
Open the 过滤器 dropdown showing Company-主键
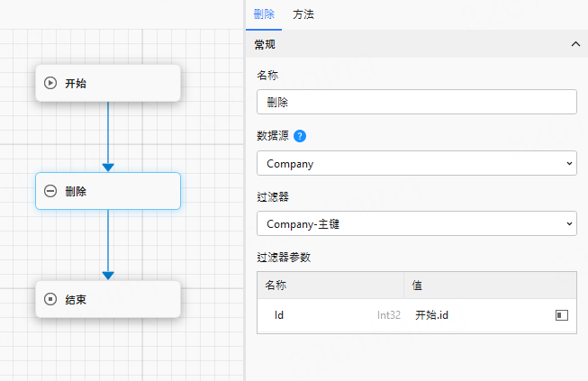pos(416,222)
